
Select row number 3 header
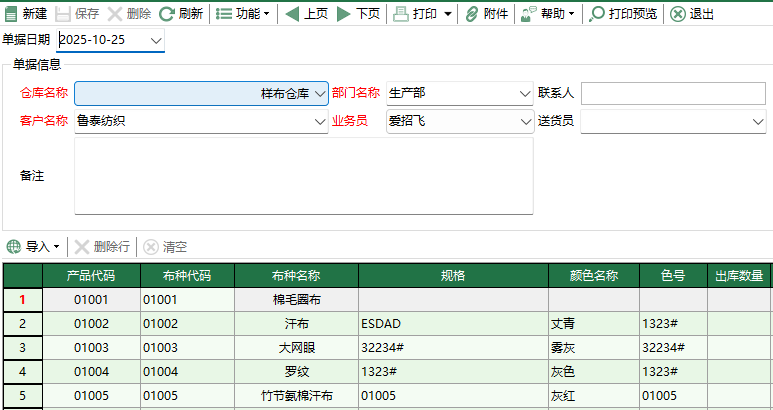click(23, 348)
